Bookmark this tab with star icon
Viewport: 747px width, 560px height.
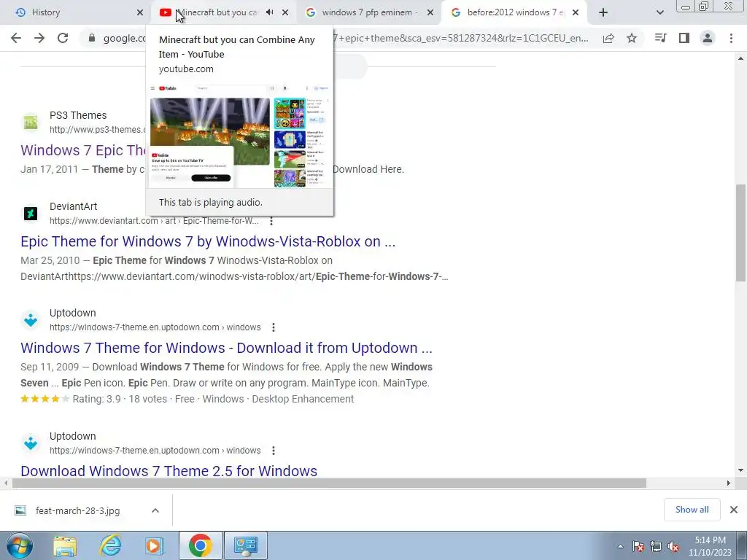click(632, 38)
